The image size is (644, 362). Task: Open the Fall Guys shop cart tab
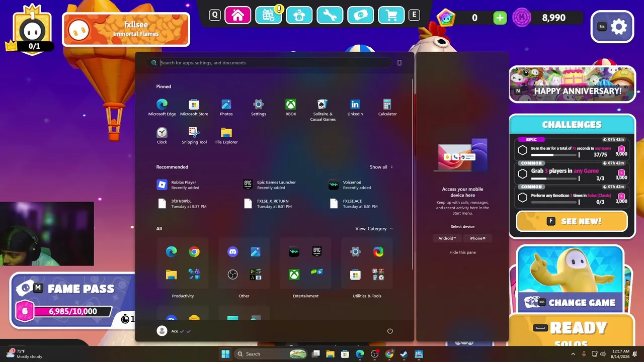391,15
